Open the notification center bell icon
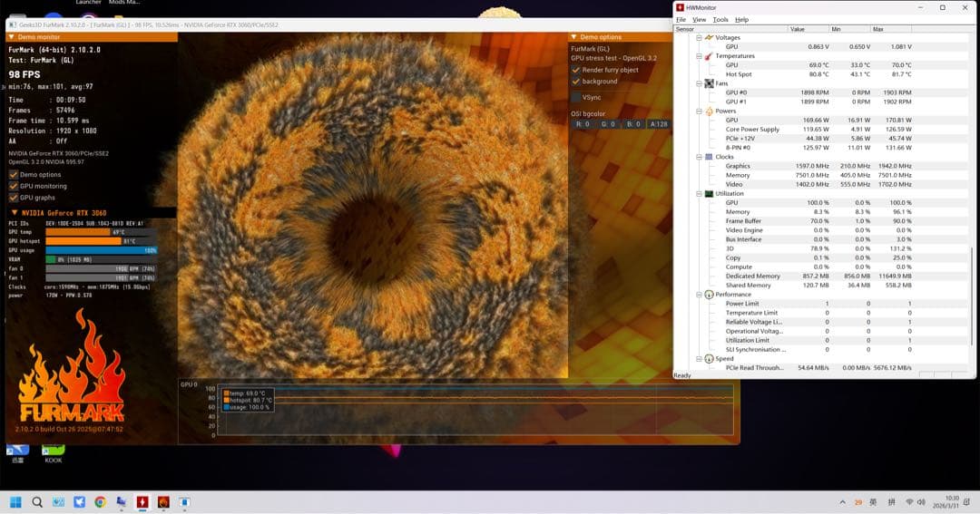 pos(967,502)
